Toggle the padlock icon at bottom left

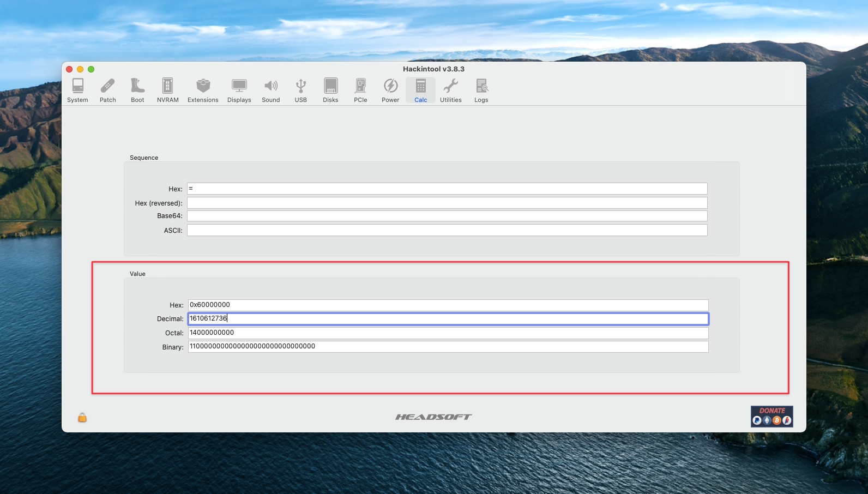[82, 418]
